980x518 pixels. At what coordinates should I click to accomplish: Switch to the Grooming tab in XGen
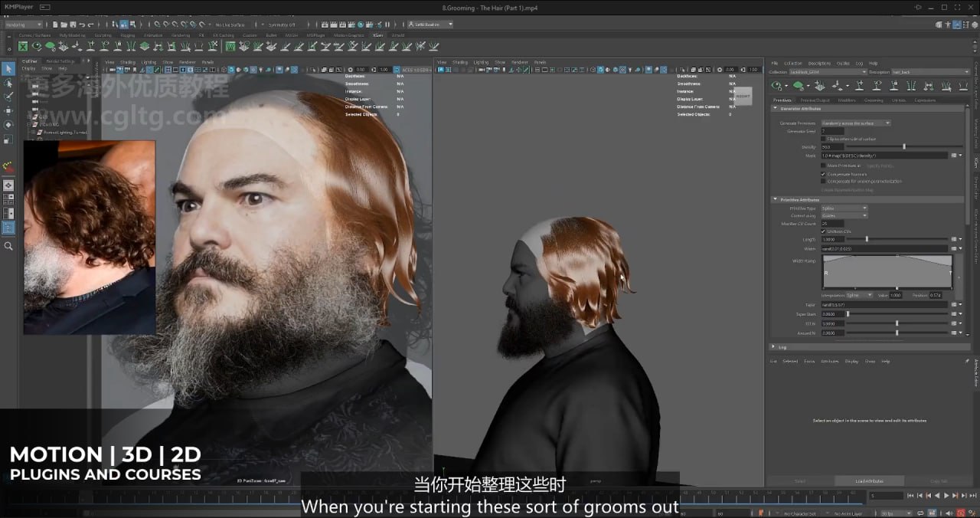tap(874, 100)
